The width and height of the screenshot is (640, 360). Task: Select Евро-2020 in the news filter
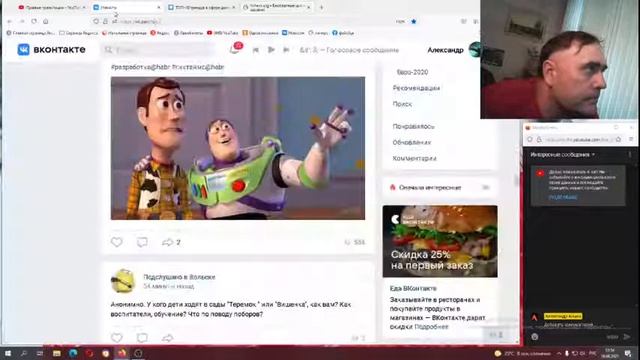pyautogui.click(x=412, y=72)
